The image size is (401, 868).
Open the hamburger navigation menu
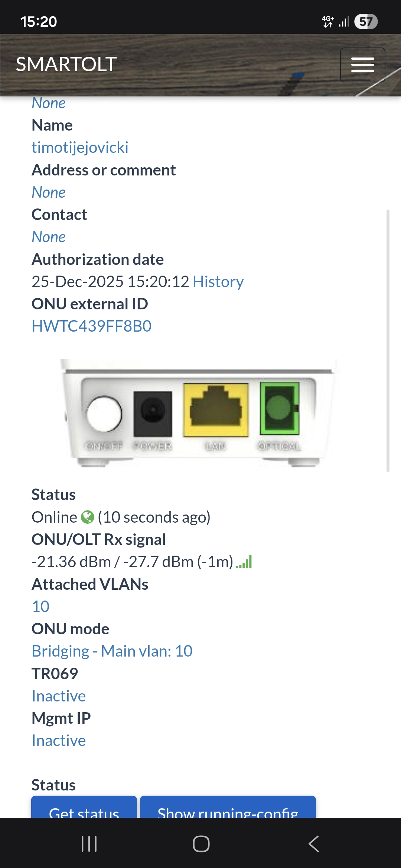point(362,65)
